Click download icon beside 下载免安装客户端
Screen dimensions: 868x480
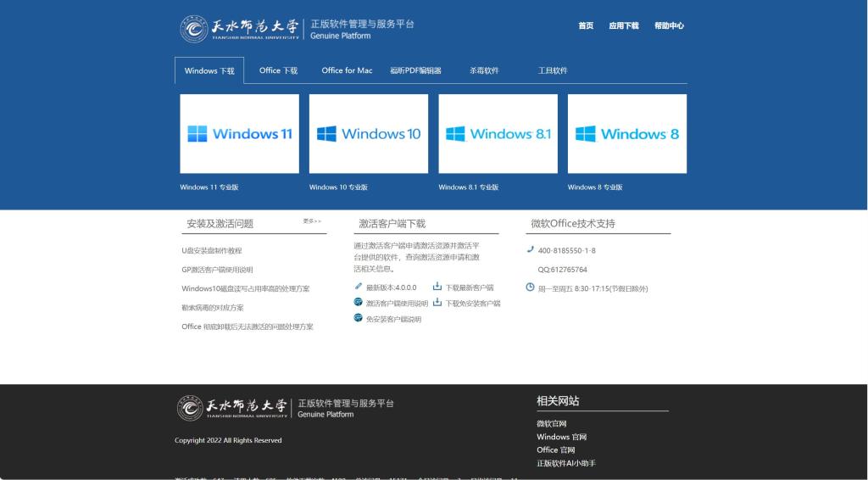tap(437, 302)
